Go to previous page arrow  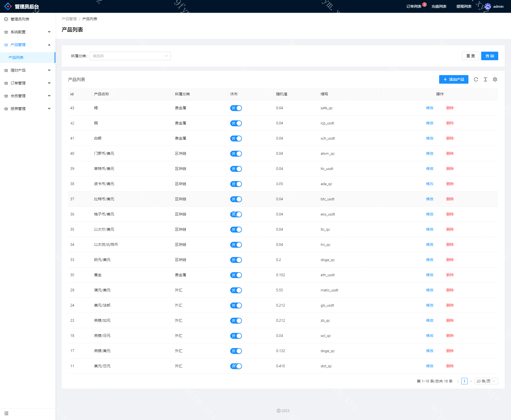458,381
